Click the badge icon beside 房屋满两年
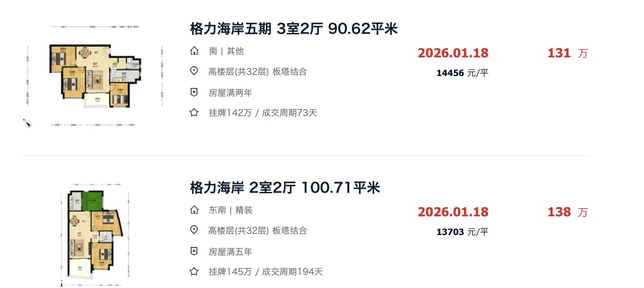644x288 pixels. [194, 92]
